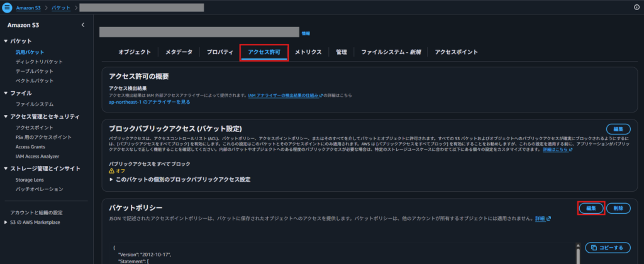The height and width of the screenshot is (264, 644).
Task: Open アカウントと組織の設定 in sidebar
Action: 36,212
